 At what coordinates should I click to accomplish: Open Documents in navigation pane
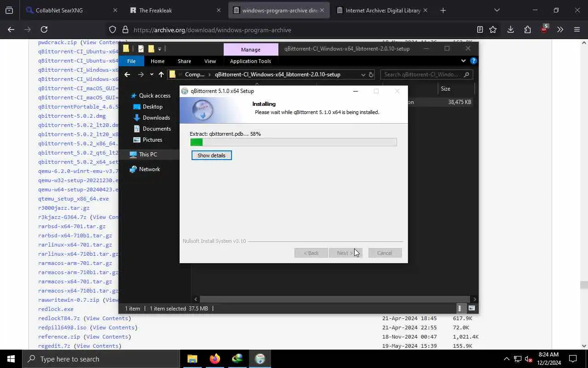click(157, 129)
